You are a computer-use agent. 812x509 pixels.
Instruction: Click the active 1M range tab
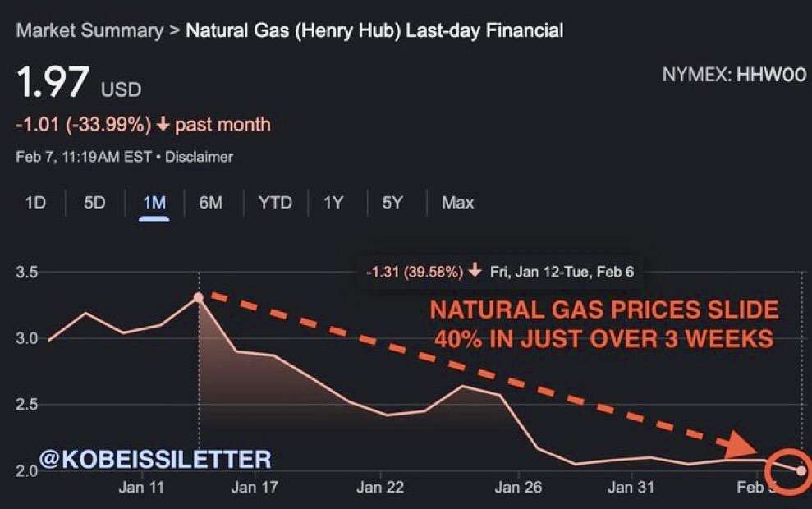tap(154, 202)
